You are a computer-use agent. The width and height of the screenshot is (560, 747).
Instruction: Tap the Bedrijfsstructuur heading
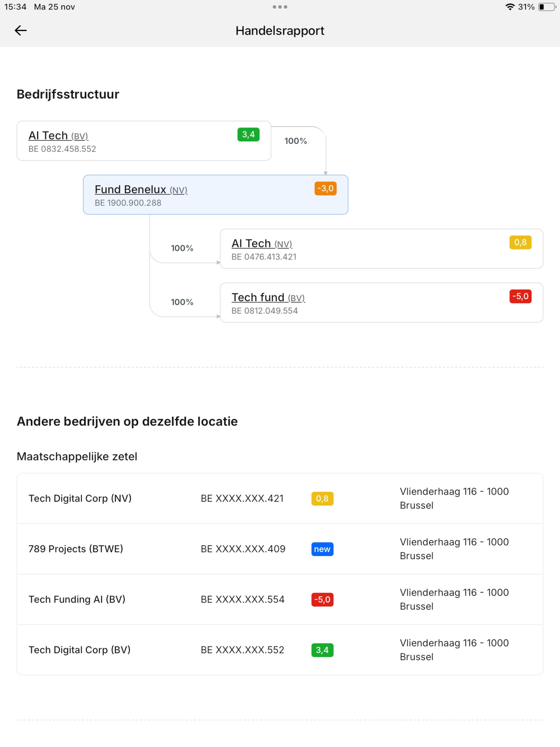pos(68,94)
